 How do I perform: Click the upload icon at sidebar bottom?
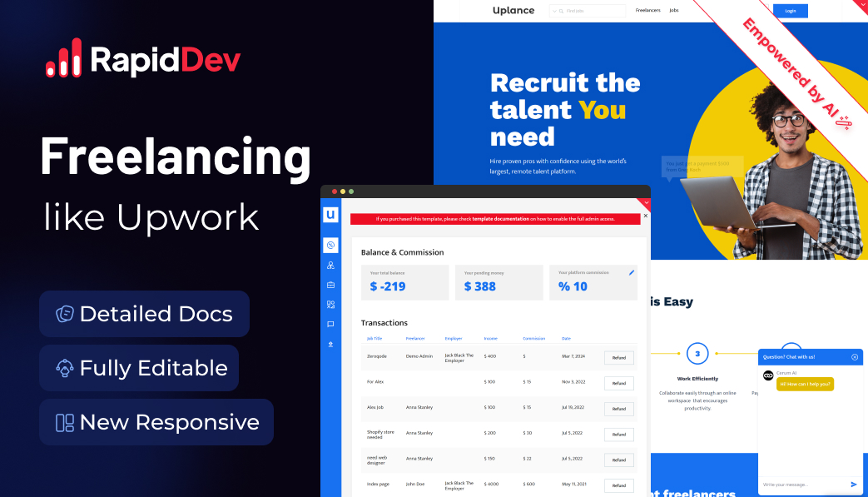tap(330, 345)
